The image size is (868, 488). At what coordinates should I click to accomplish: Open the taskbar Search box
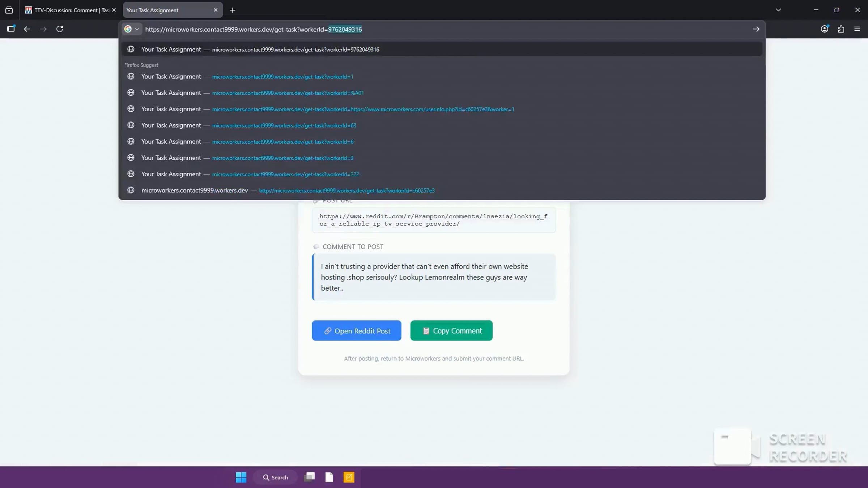click(x=276, y=478)
